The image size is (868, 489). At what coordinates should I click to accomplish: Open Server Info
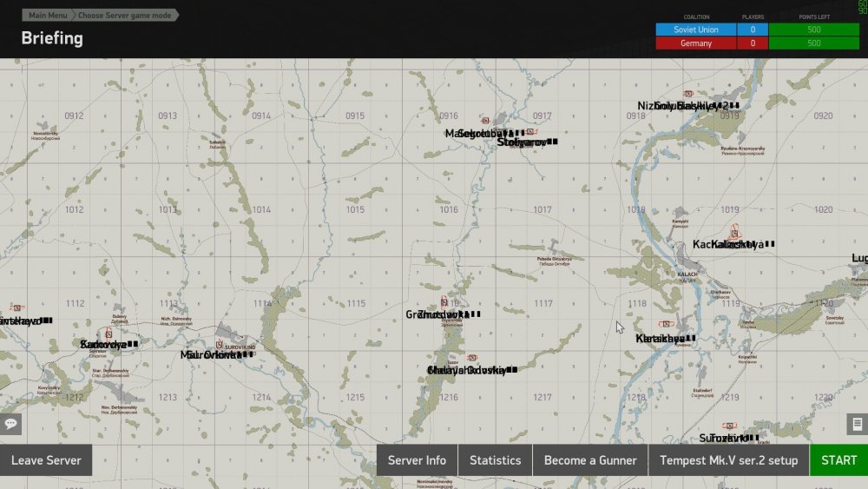pos(417,460)
